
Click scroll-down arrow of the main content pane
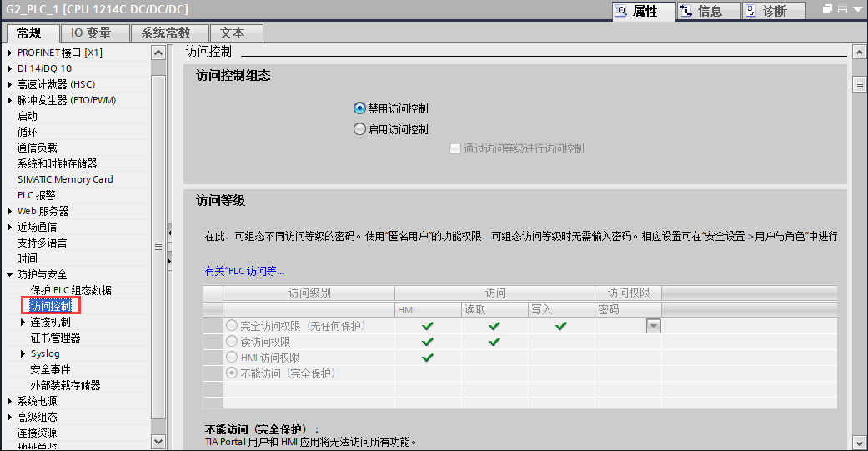(x=859, y=441)
